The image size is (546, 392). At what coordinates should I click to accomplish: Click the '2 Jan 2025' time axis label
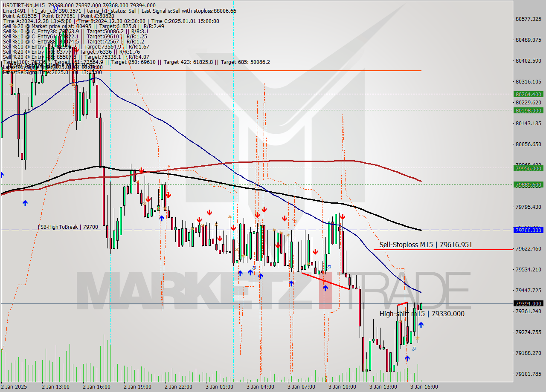click(x=15, y=387)
